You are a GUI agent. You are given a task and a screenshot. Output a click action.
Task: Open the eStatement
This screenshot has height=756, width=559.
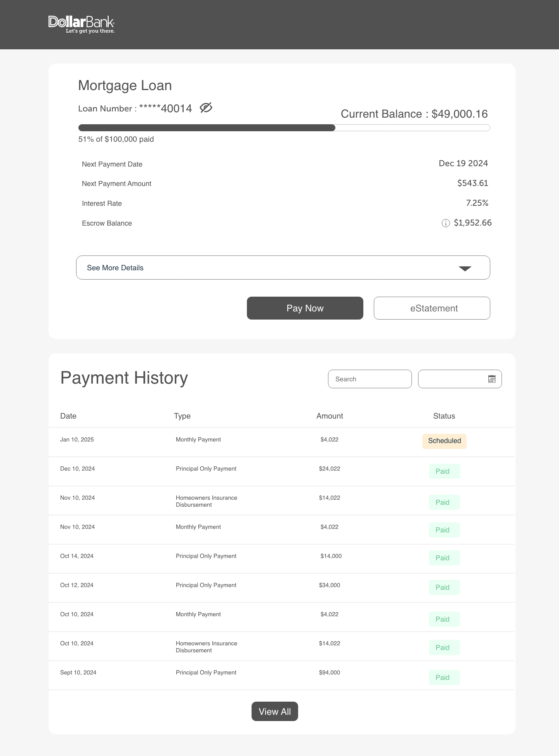[x=432, y=308]
